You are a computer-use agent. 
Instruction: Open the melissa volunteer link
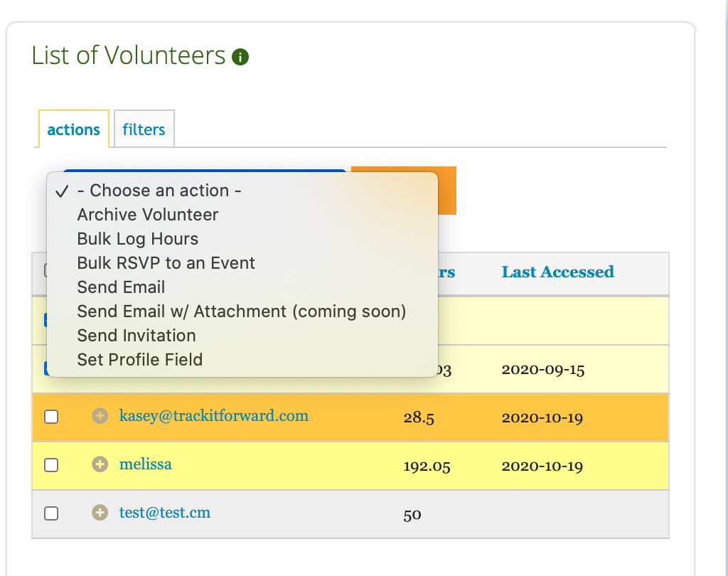click(145, 464)
